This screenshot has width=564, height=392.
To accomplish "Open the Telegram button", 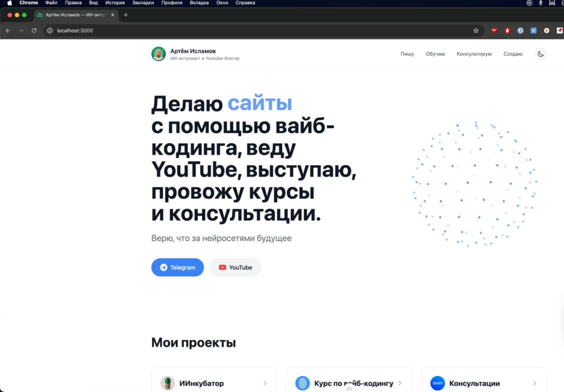I will coord(178,267).
